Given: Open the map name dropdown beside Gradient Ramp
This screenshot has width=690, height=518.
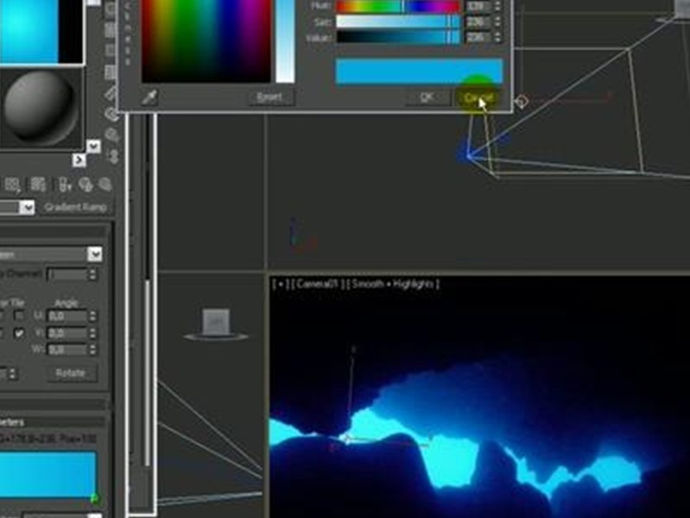Looking at the screenshot, I should 27,207.
